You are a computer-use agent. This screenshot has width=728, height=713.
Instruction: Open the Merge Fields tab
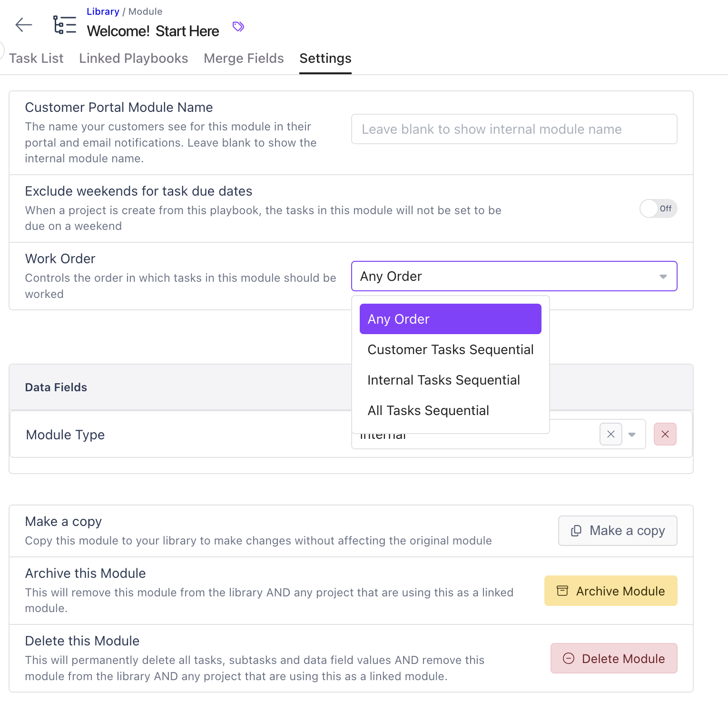[244, 58]
